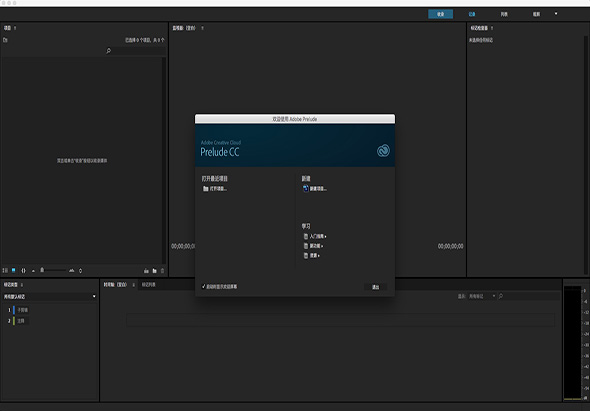Switch to the 记录 workspace
This screenshot has width=590, height=411.
(472, 14)
